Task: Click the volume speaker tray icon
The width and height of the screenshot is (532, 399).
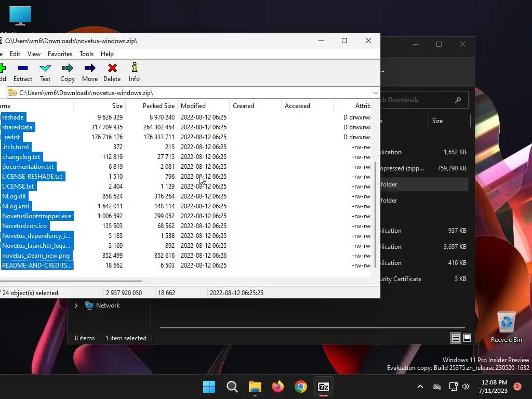Action: click(x=465, y=387)
